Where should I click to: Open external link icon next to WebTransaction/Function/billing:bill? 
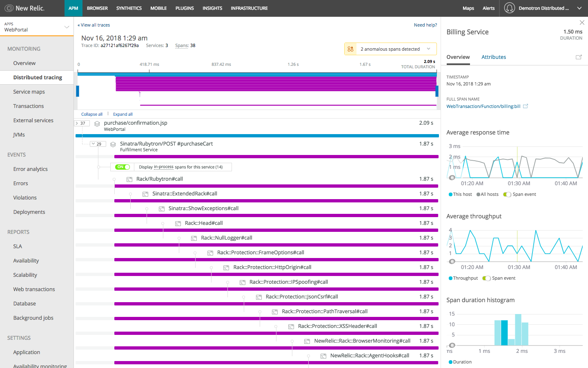click(x=526, y=106)
